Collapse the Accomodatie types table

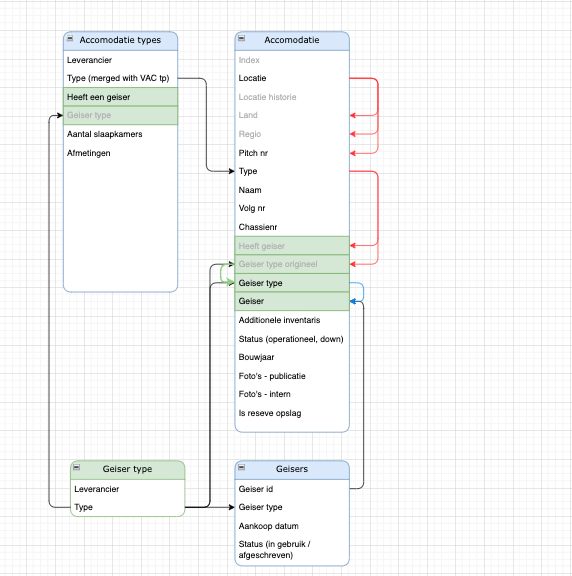coord(70,38)
